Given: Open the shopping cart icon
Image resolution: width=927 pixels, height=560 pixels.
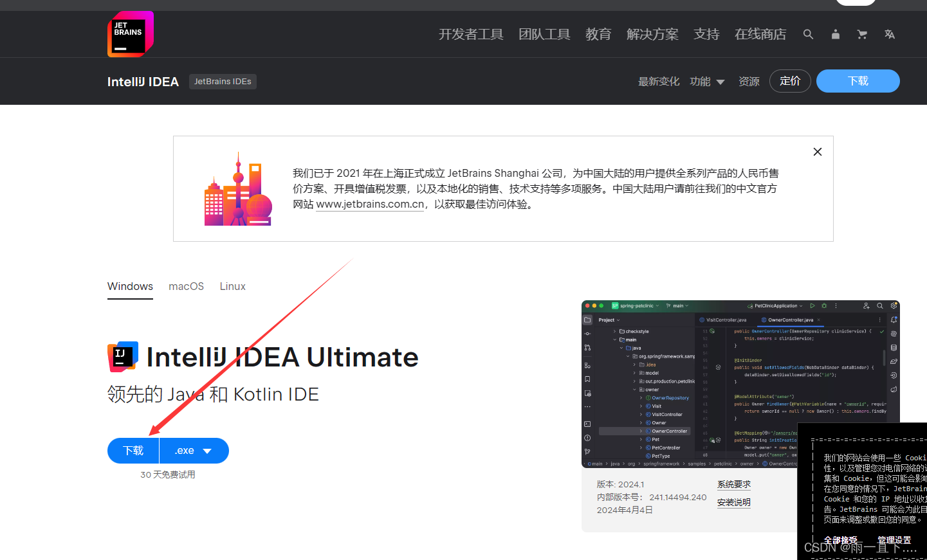Looking at the screenshot, I should coord(862,34).
